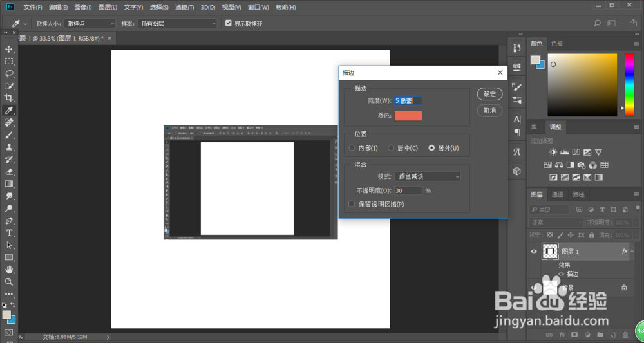Open the Paragraph panel icon

tap(517, 133)
